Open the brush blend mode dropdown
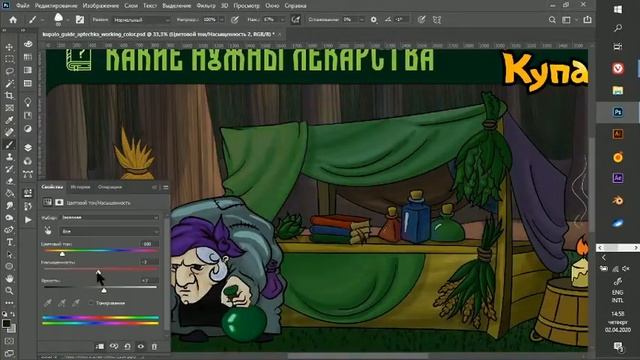This screenshot has height=360, width=640. [x=141, y=20]
